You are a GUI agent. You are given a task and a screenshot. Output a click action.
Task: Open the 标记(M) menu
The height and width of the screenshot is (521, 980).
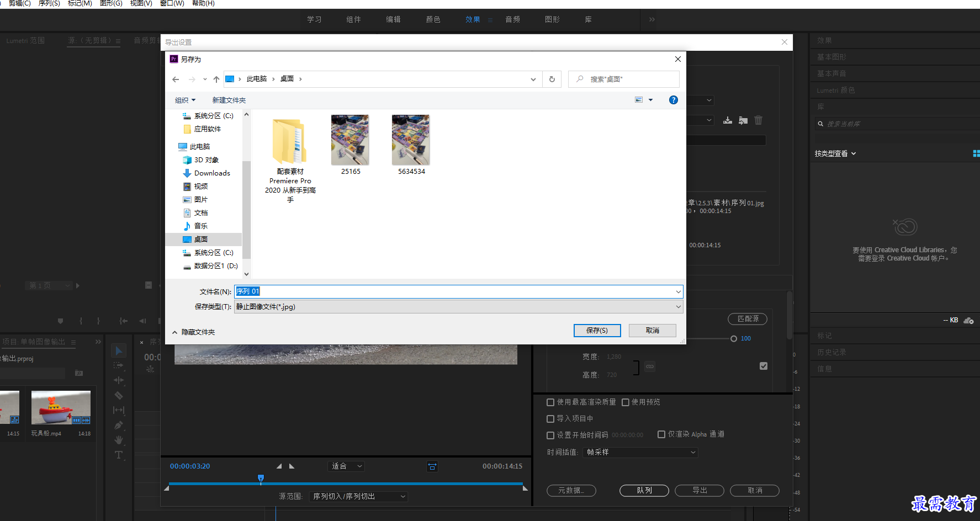pos(80,3)
